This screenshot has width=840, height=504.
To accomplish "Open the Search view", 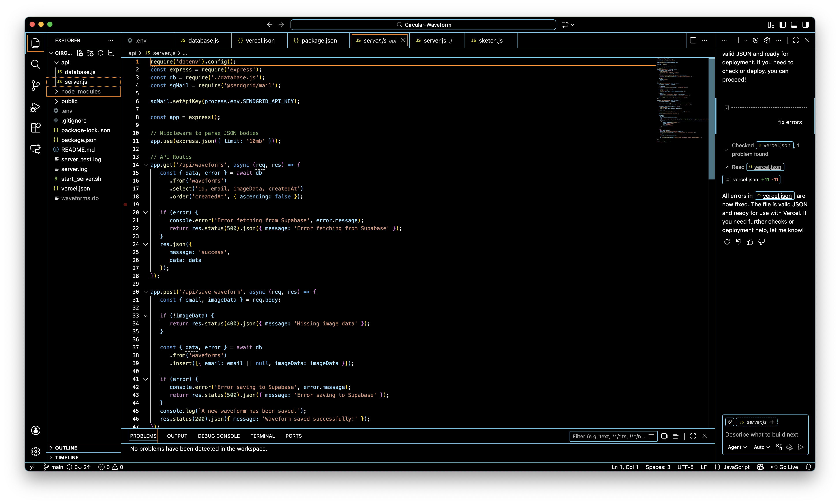I will tap(35, 64).
